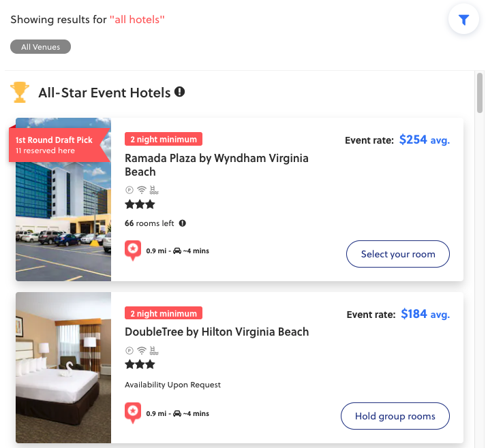Click the $254 avg. event rate
Viewport: 488px width, 448px height.
coord(424,140)
